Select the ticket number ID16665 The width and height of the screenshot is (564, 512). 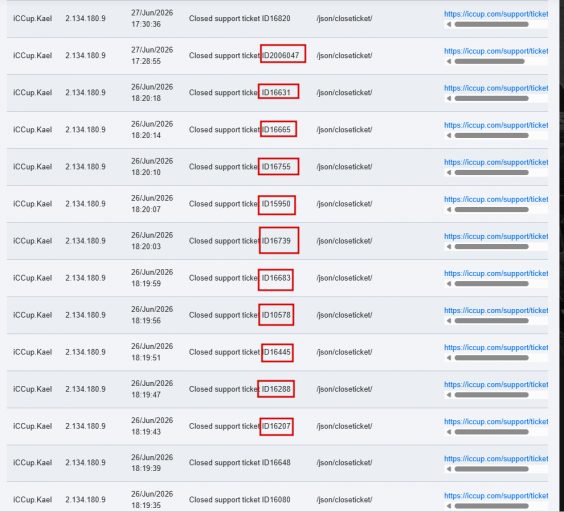[x=276, y=130]
